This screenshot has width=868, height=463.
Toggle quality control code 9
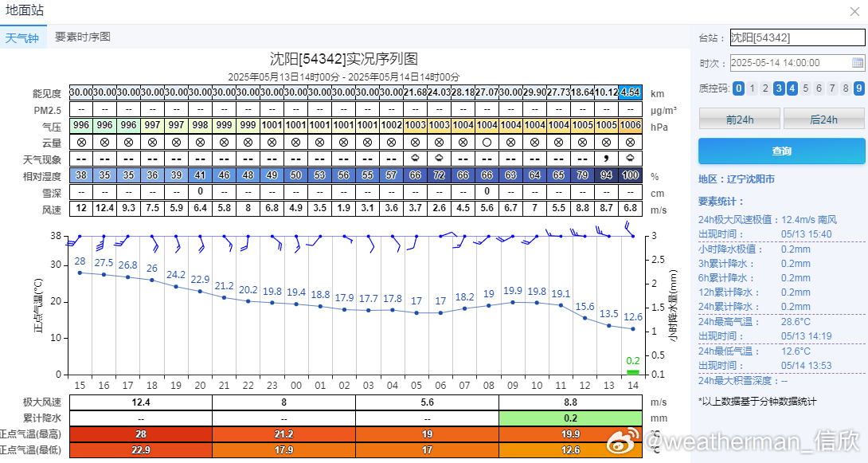point(858,88)
